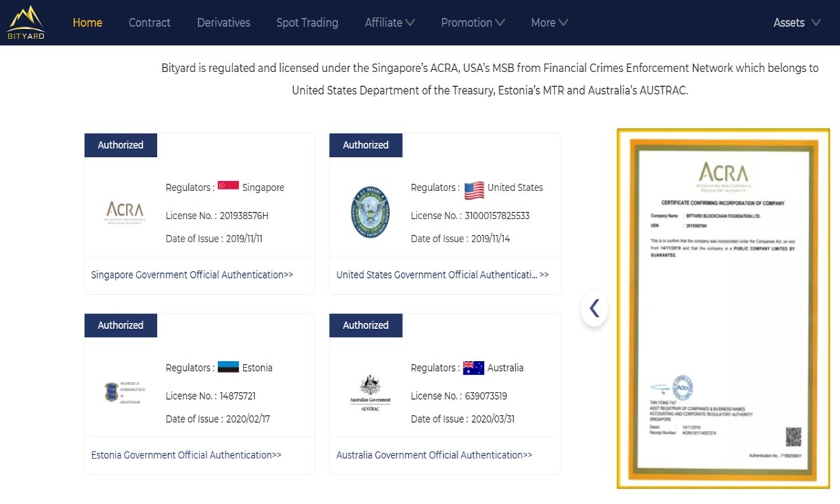Viewport: 840px width, 504px height.
Task: Open the Home menu item
Action: tap(87, 22)
